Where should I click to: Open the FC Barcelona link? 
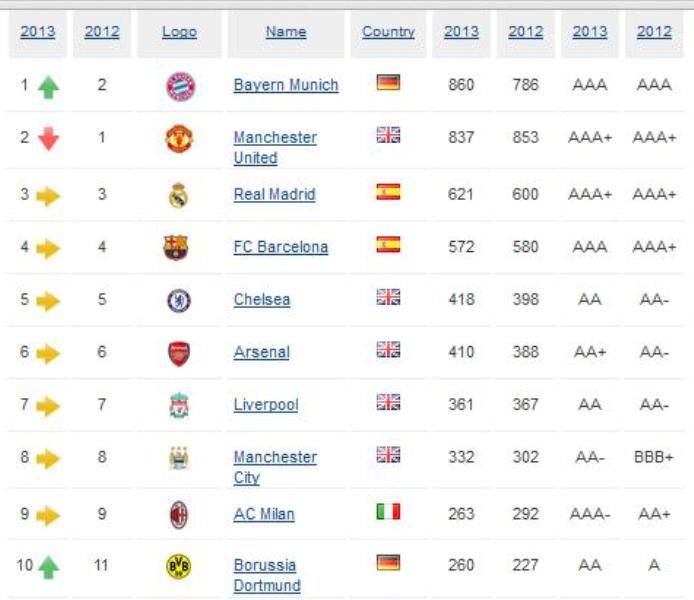click(280, 247)
